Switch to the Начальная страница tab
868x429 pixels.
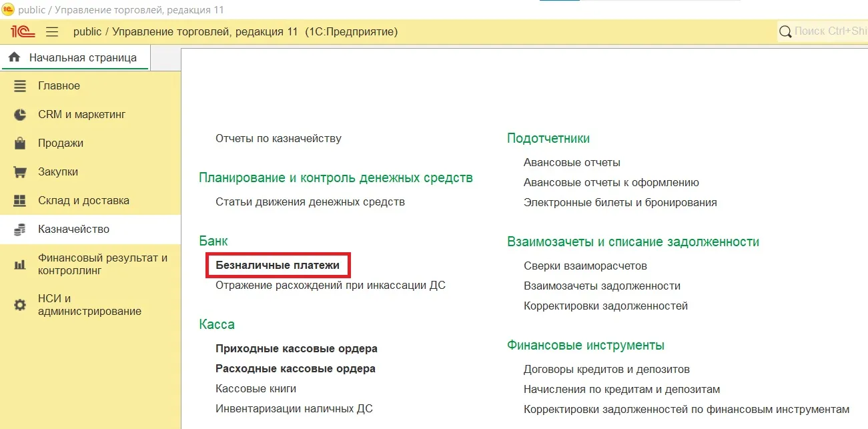pos(82,57)
